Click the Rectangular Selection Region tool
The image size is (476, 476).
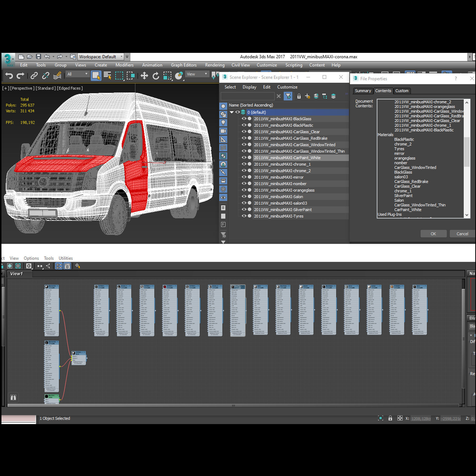[119, 76]
